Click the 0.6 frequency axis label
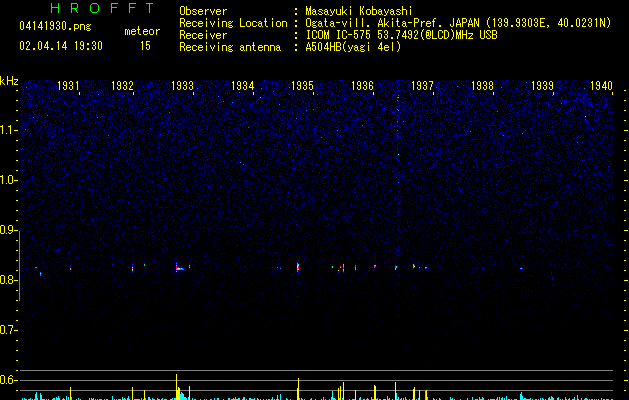629x400 pixels. [x=8, y=380]
